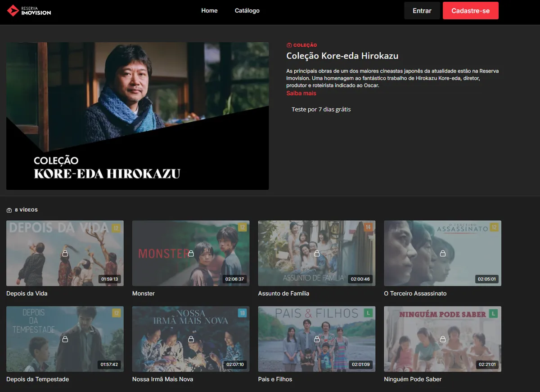Click the 02:00:46 duration label

tap(361, 279)
